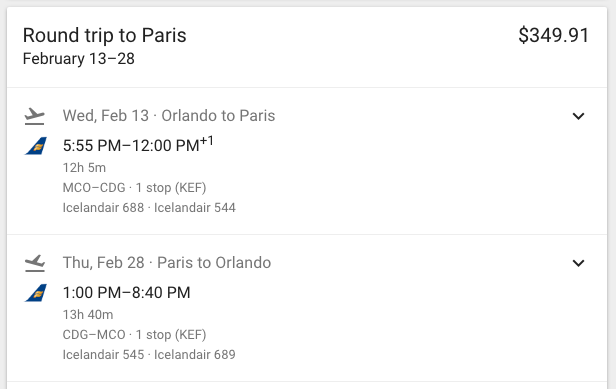The height and width of the screenshot is (389, 616).
Task: Expand the Paris to Orlando flight details
Action: 578,263
